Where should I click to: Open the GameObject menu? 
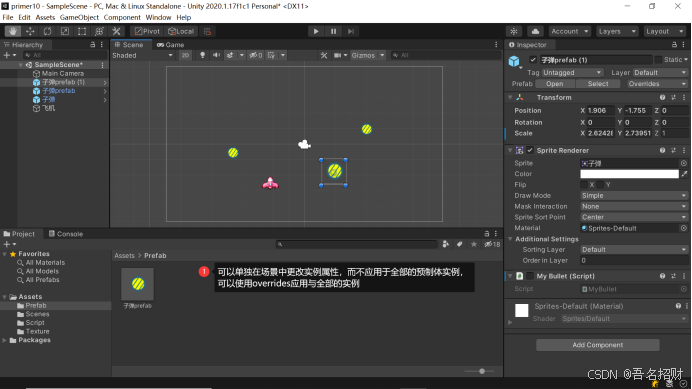click(79, 17)
